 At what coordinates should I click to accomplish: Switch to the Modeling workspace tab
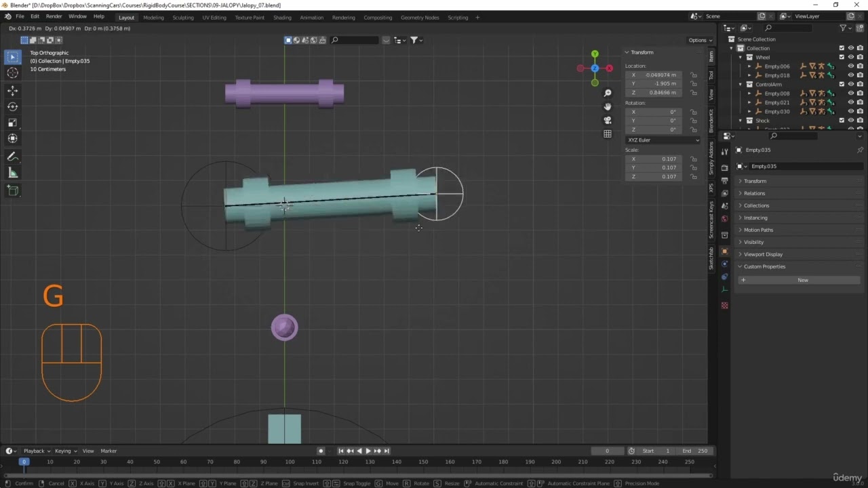tap(153, 18)
